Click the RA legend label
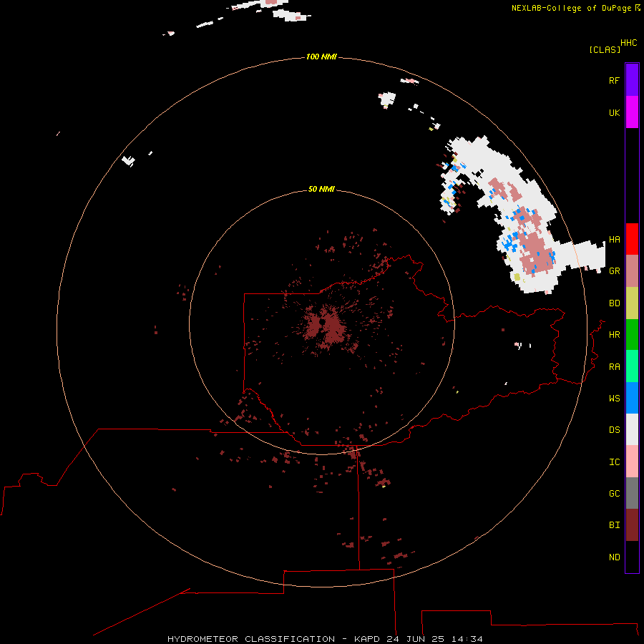 (614, 367)
